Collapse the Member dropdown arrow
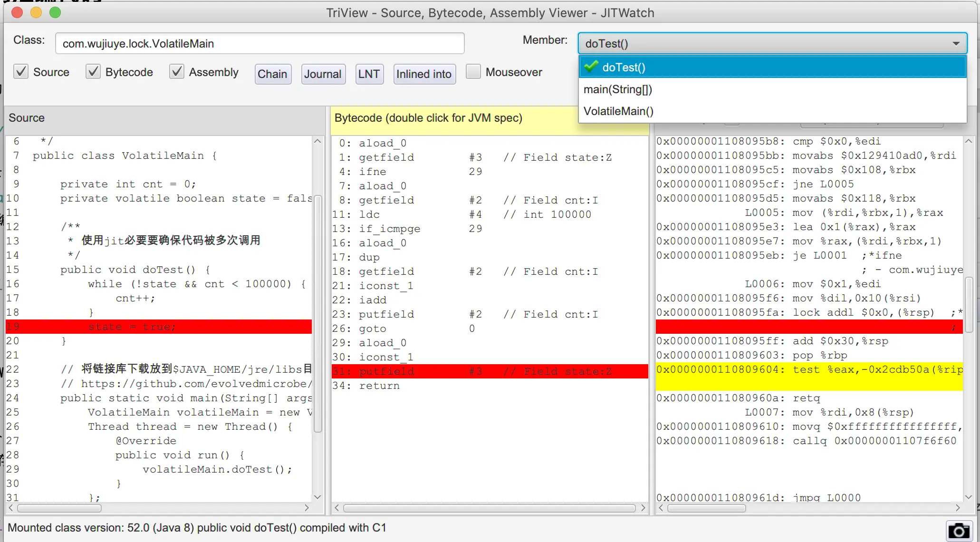This screenshot has height=542, width=980. (956, 44)
